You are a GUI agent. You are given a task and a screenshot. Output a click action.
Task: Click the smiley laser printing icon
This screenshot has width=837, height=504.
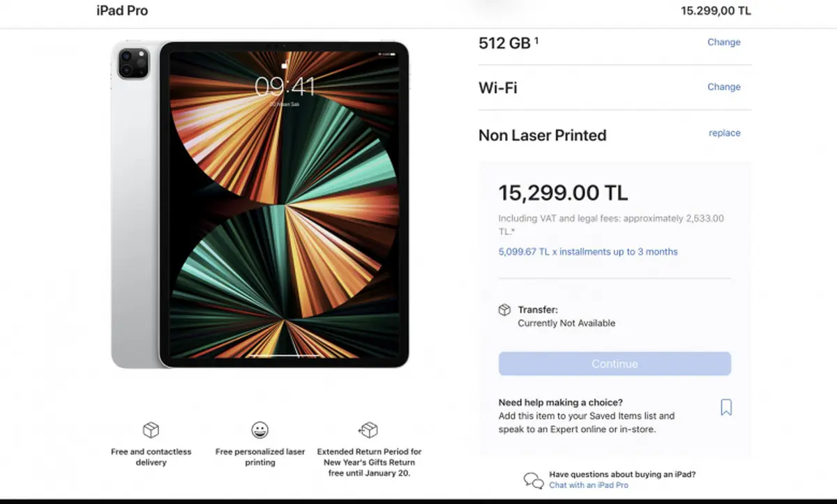coord(260,429)
